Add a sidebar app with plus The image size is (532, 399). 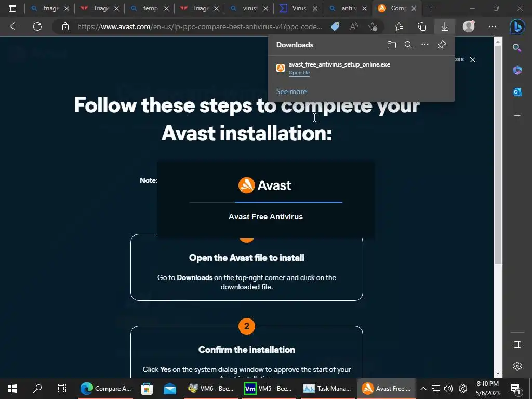tap(517, 116)
